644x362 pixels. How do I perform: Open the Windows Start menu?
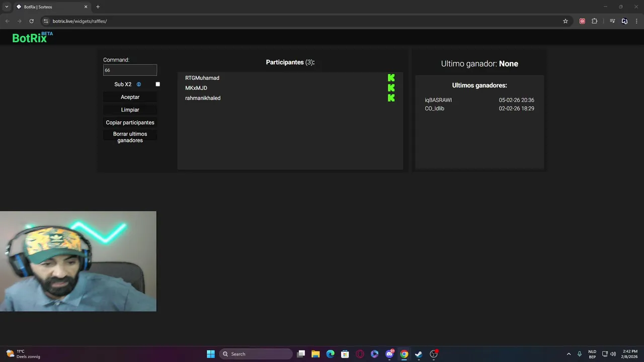pos(211,354)
